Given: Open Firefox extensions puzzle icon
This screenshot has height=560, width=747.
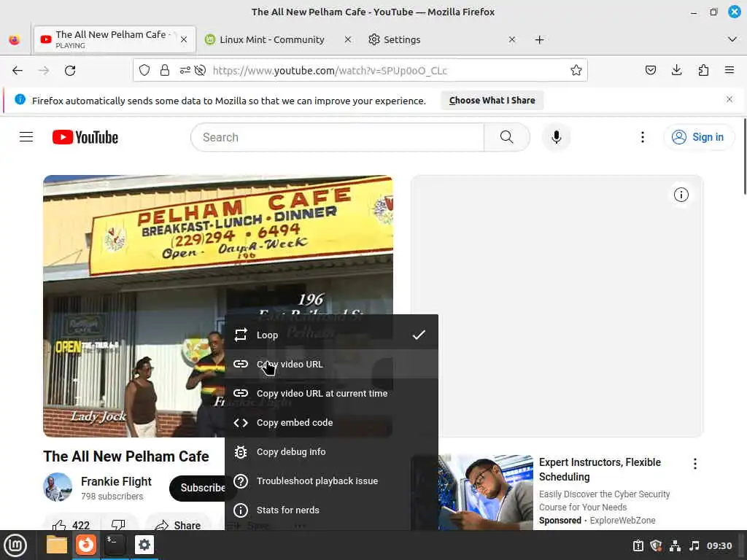Looking at the screenshot, I should pyautogui.click(x=703, y=71).
